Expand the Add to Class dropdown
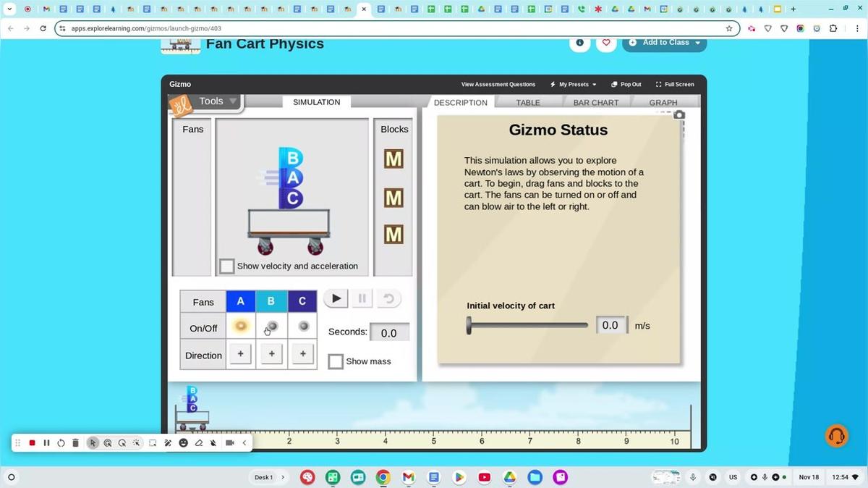The image size is (868, 488). coord(665,43)
